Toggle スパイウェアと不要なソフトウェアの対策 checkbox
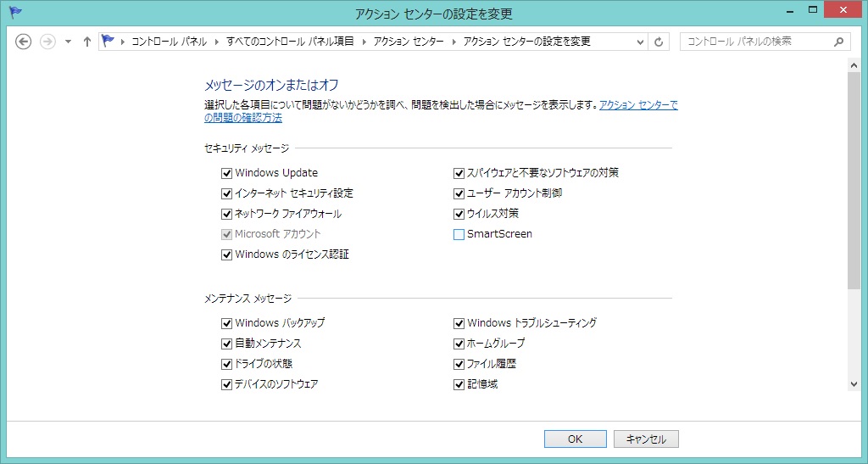 point(459,173)
